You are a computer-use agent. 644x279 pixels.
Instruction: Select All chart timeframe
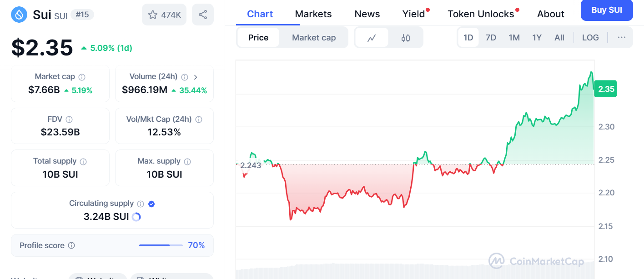559,38
